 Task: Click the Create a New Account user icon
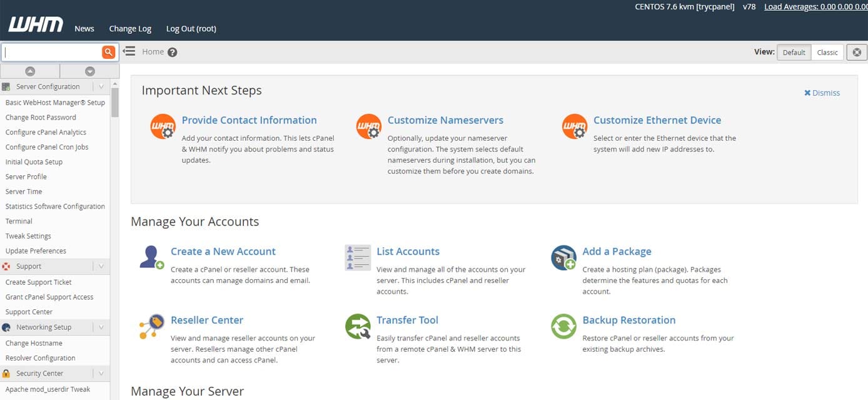(x=151, y=257)
